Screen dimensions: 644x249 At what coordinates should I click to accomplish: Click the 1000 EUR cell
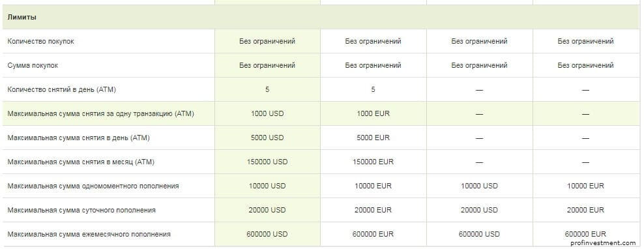(x=373, y=114)
